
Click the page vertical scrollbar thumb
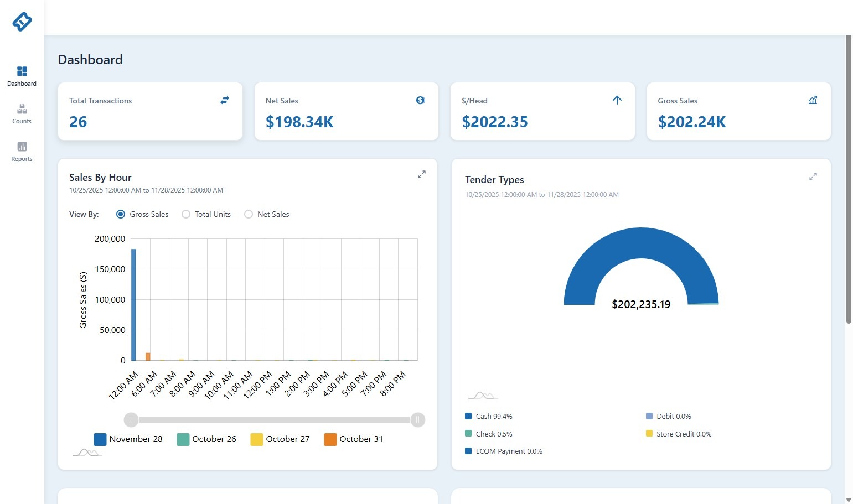[849, 179]
